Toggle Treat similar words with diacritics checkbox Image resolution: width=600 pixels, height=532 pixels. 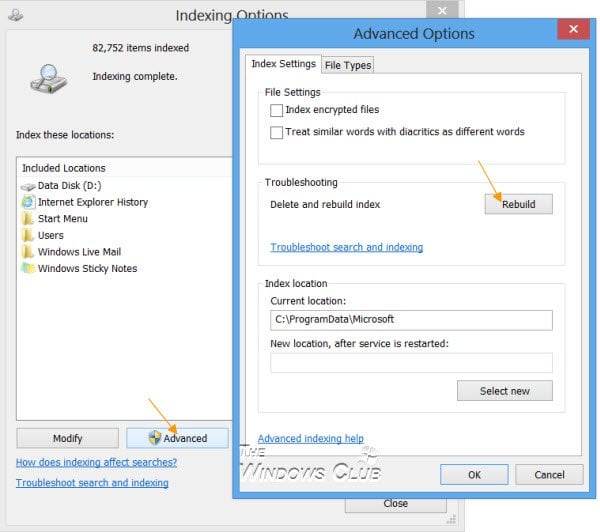[x=276, y=132]
